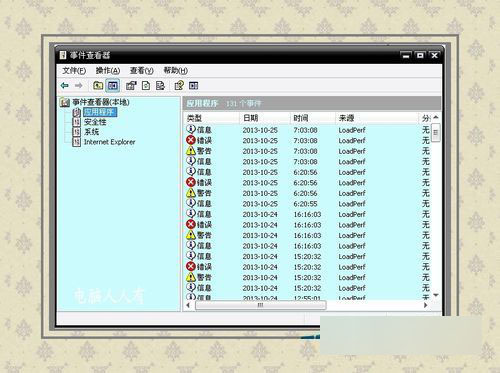This screenshot has height=373, width=500.
Task: Sort by the 类型 column header
Action: click(x=212, y=118)
